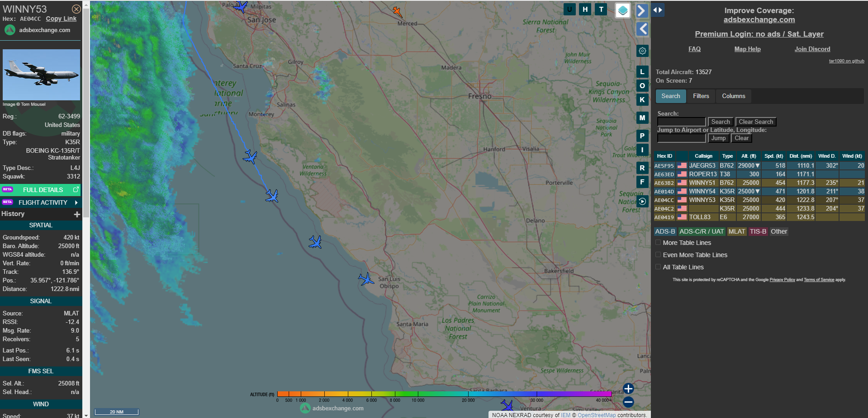Image resolution: width=868 pixels, height=418 pixels.
Task: Expand History with the plus icon
Action: (77, 214)
